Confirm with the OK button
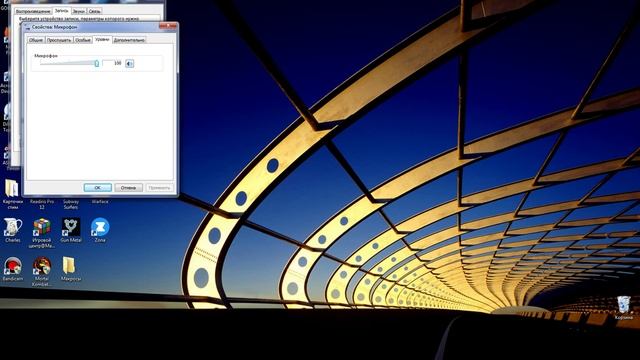The width and height of the screenshot is (640, 360). 98,187
